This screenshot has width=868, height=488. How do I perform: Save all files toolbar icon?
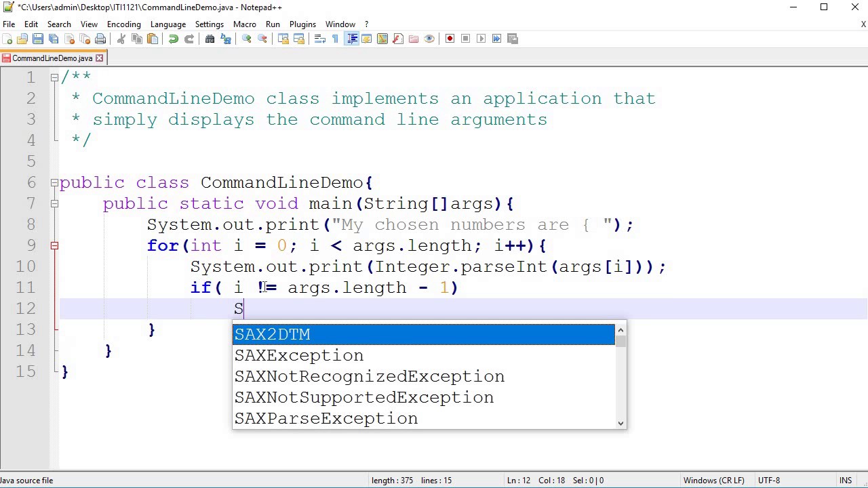54,39
